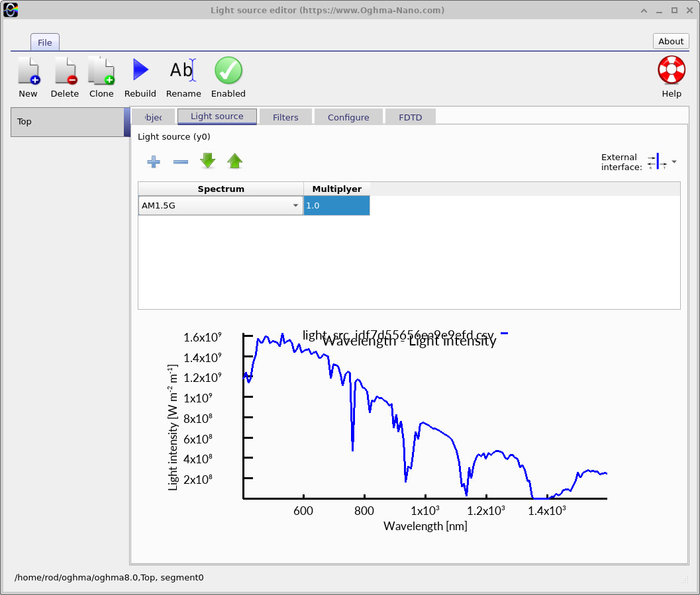Click the Oghma app icon in title bar
This screenshot has height=595, width=700.
(11, 10)
